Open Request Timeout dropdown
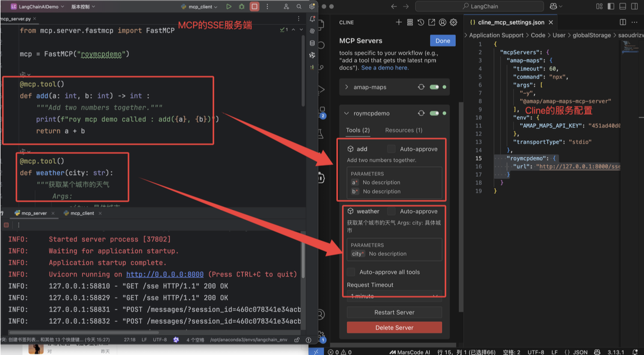This screenshot has height=355, width=644. click(394, 296)
